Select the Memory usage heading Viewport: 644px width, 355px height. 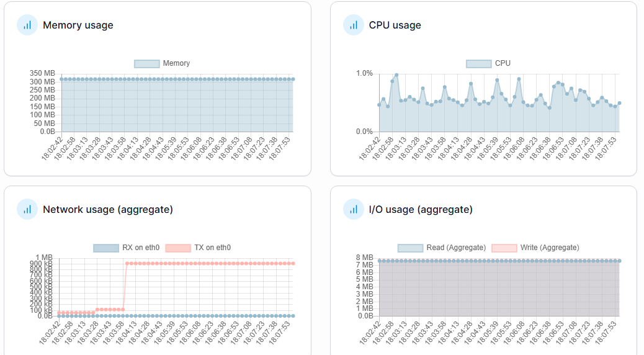click(x=78, y=25)
